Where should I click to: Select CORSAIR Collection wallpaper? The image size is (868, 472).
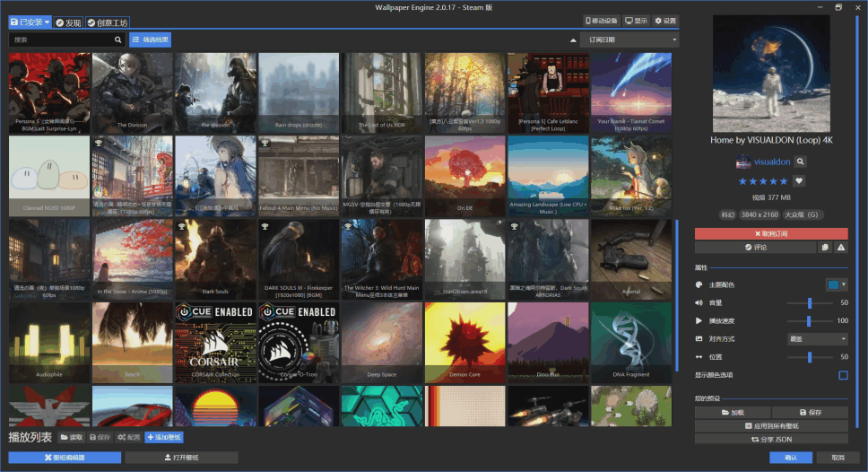(216, 343)
